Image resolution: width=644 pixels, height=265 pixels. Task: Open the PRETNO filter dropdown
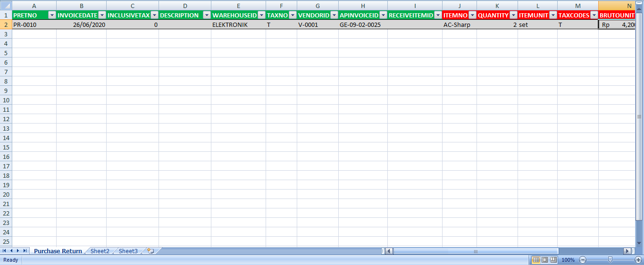[x=52, y=15]
